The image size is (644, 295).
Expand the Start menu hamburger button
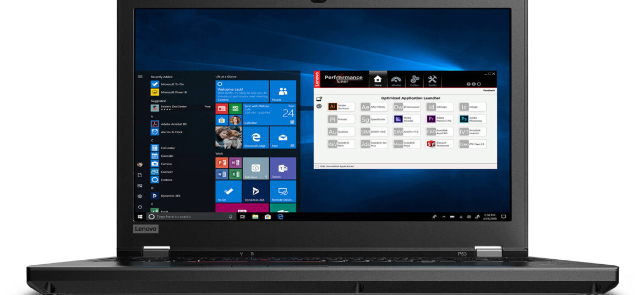tap(140, 77)
